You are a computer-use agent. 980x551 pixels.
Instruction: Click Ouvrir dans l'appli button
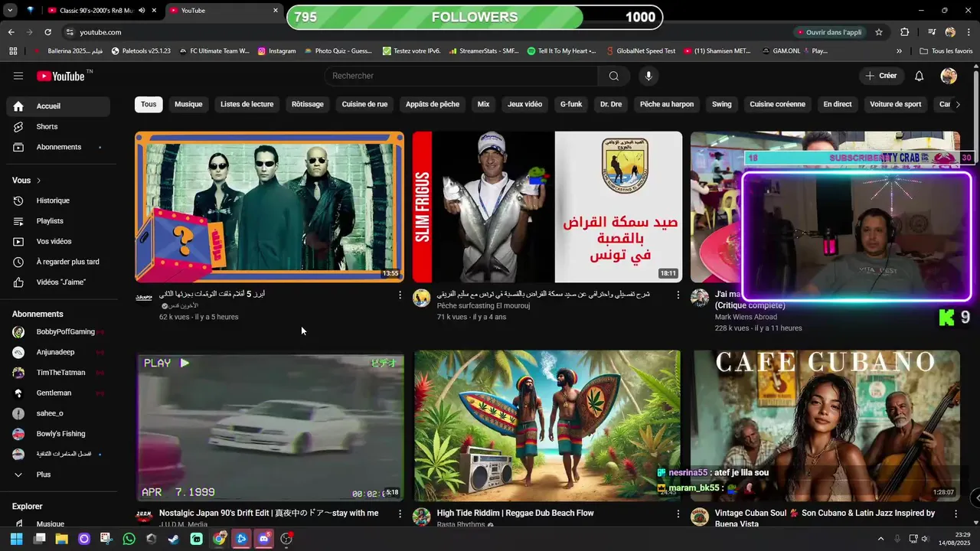830,32
